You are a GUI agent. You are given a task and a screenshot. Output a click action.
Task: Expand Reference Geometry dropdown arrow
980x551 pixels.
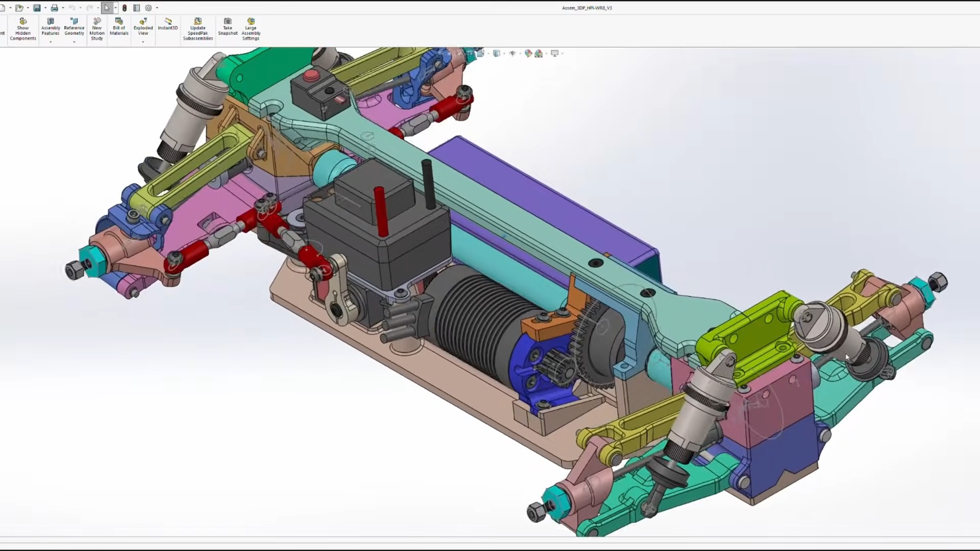[74, 42]
